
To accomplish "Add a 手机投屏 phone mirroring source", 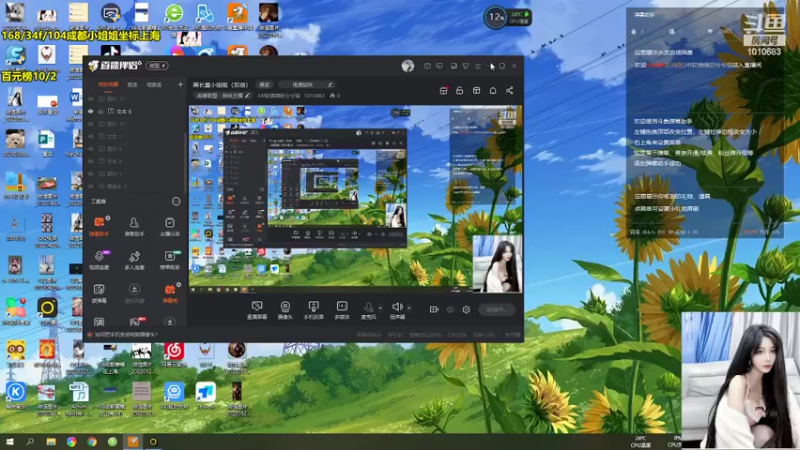I will point(314,310).
